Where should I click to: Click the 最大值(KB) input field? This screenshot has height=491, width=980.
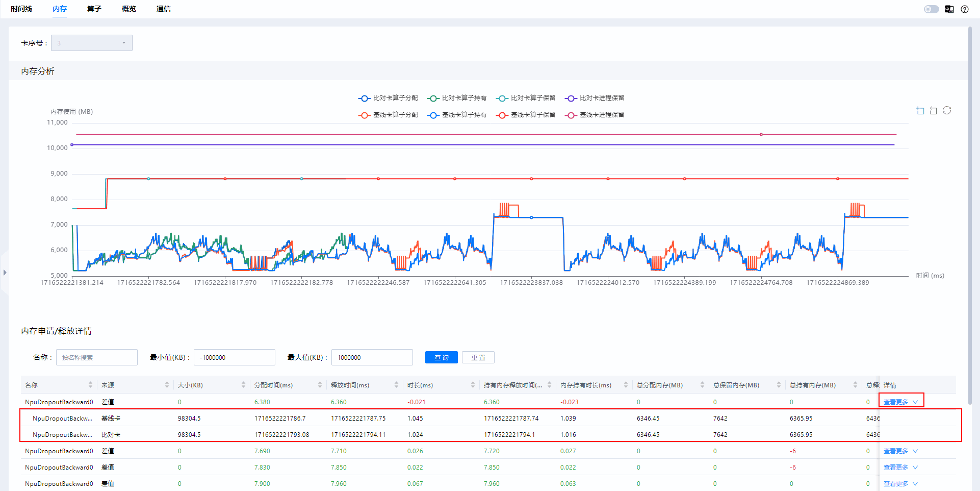[x=372, y=357]
